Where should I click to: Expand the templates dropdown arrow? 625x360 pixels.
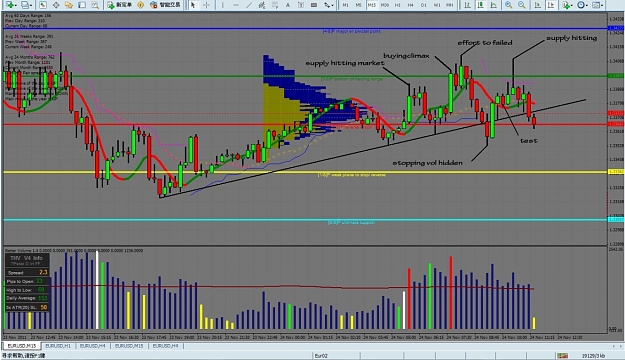tap(602, 5)
